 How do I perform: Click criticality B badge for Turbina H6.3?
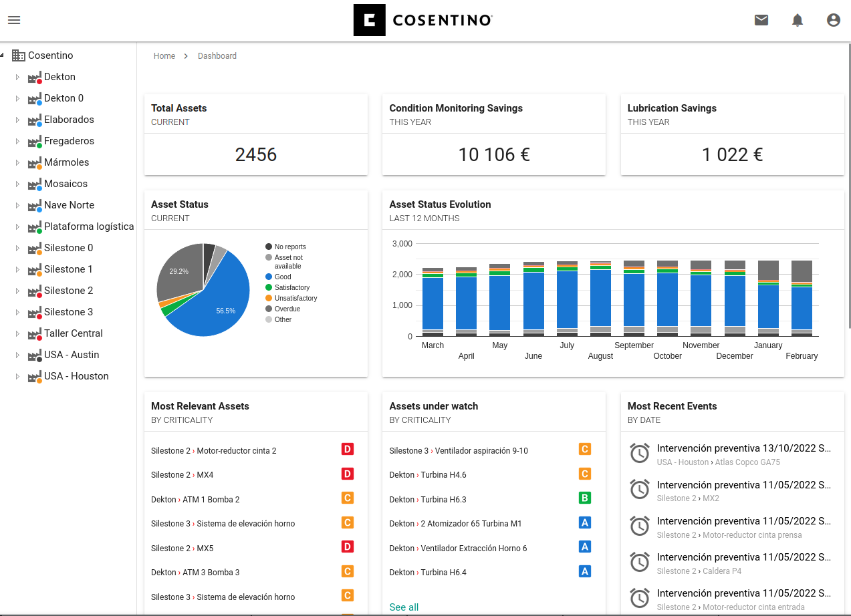coord(585,498)
